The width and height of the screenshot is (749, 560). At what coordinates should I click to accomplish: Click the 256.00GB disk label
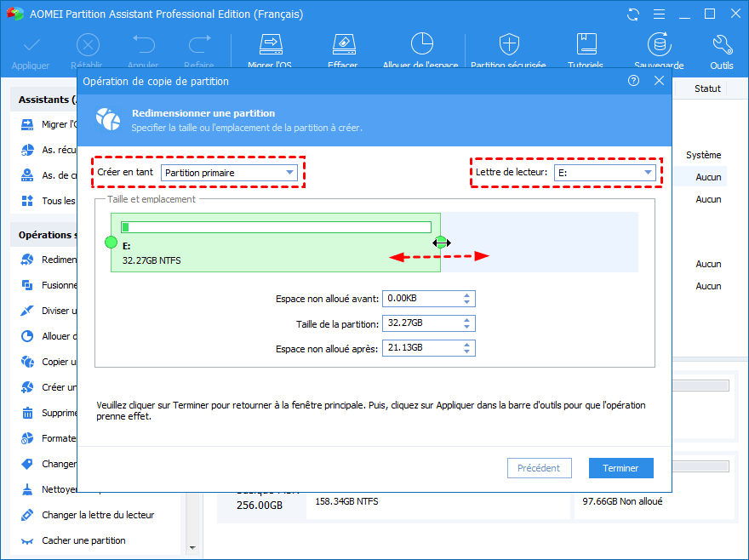(x=260, y=506)
